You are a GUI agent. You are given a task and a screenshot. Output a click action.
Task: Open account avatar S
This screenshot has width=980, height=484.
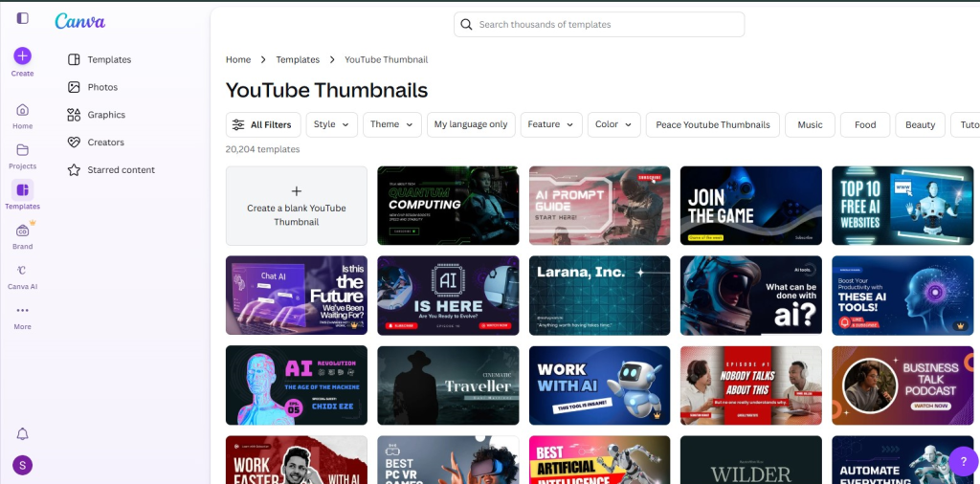point(23,465)
